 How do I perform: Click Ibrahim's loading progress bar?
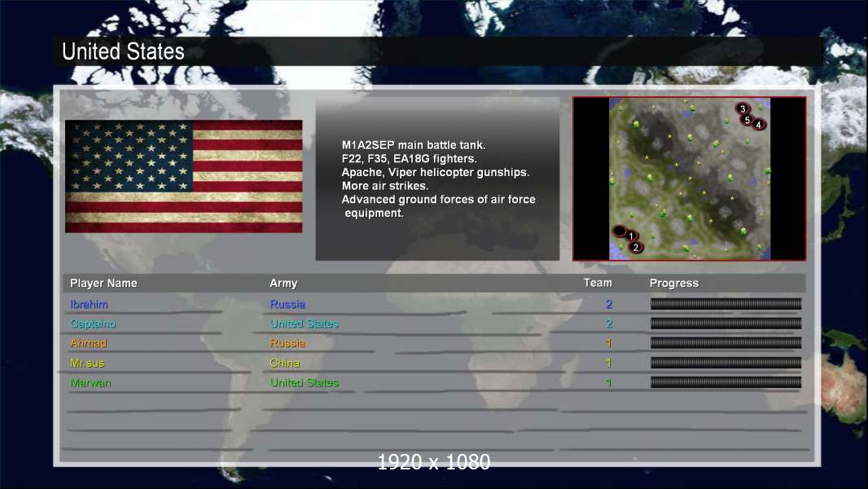click(x=726, y=303)
